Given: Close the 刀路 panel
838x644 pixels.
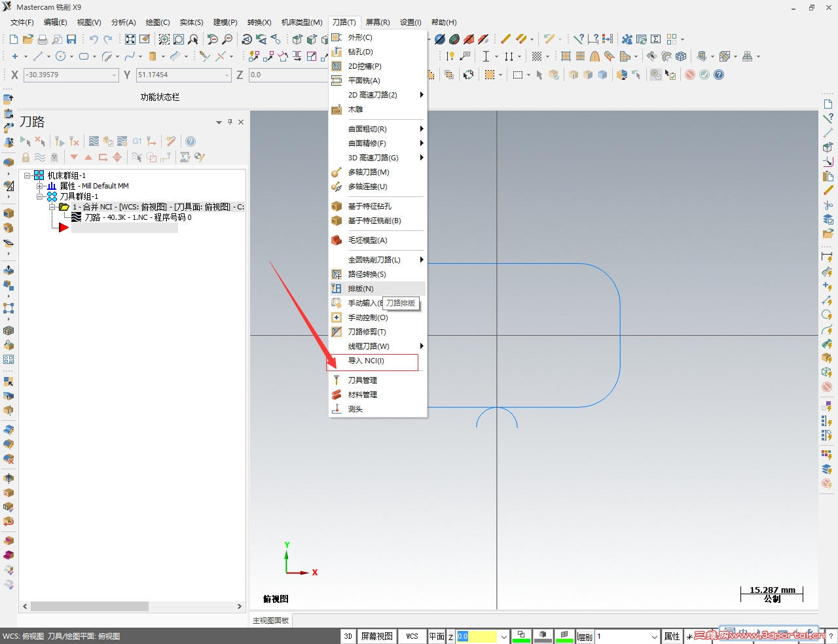Looking at the screenshot, I should click(241, 122).
